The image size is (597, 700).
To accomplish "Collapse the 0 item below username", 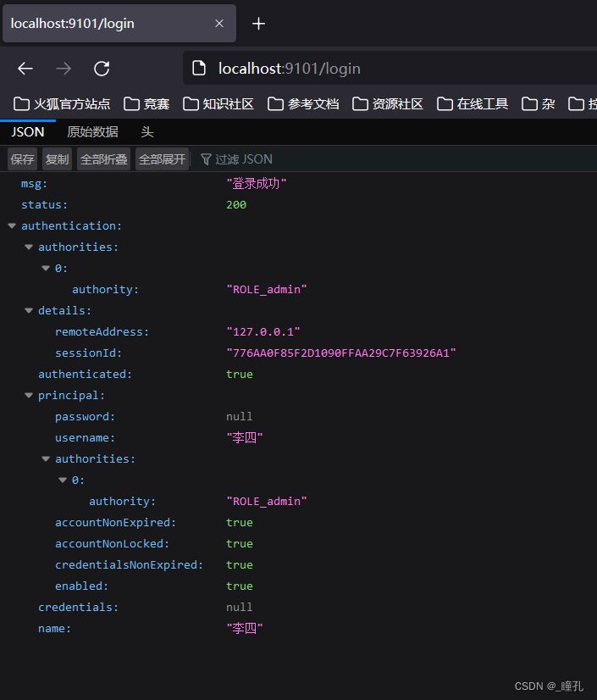I will [x=63, y=481].
